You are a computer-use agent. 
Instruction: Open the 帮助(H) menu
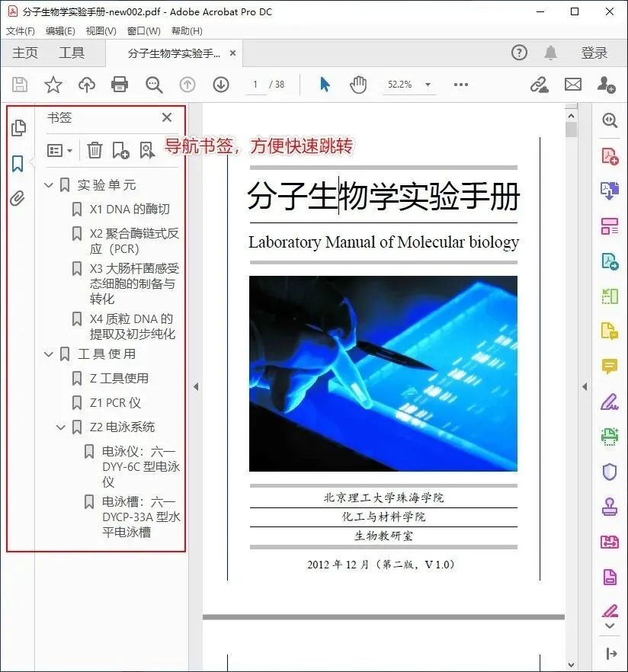click(x=187, y=30)
